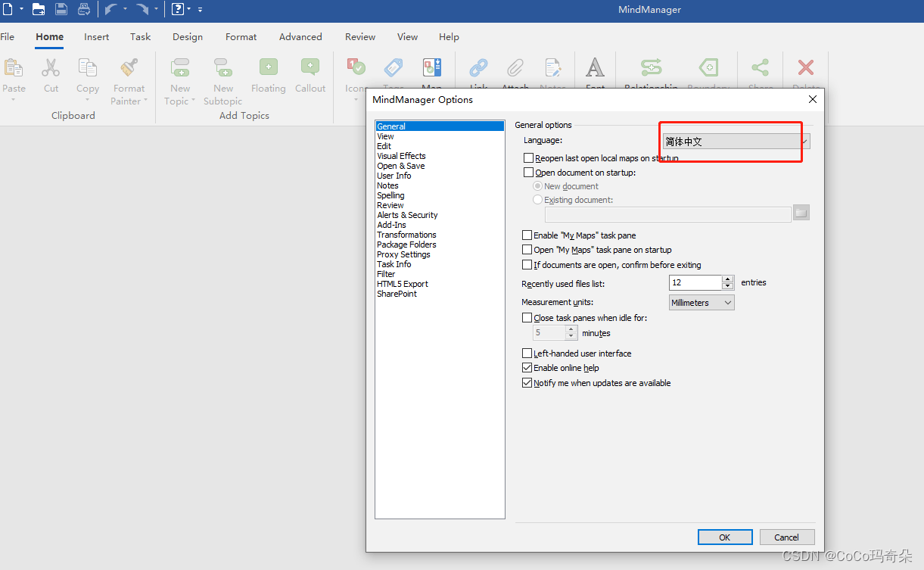Click the Save icon in quick access toolbar
924x570 pixels.
click(61, 10)
